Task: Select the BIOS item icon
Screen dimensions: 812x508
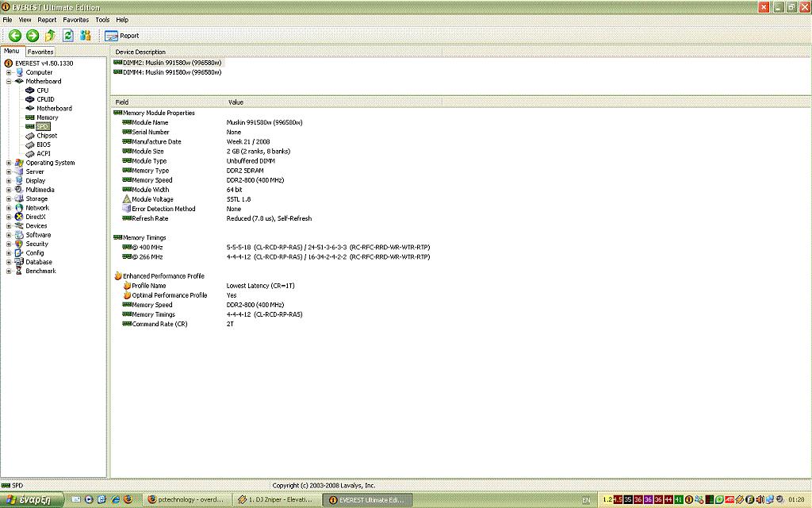Action: 30,144
